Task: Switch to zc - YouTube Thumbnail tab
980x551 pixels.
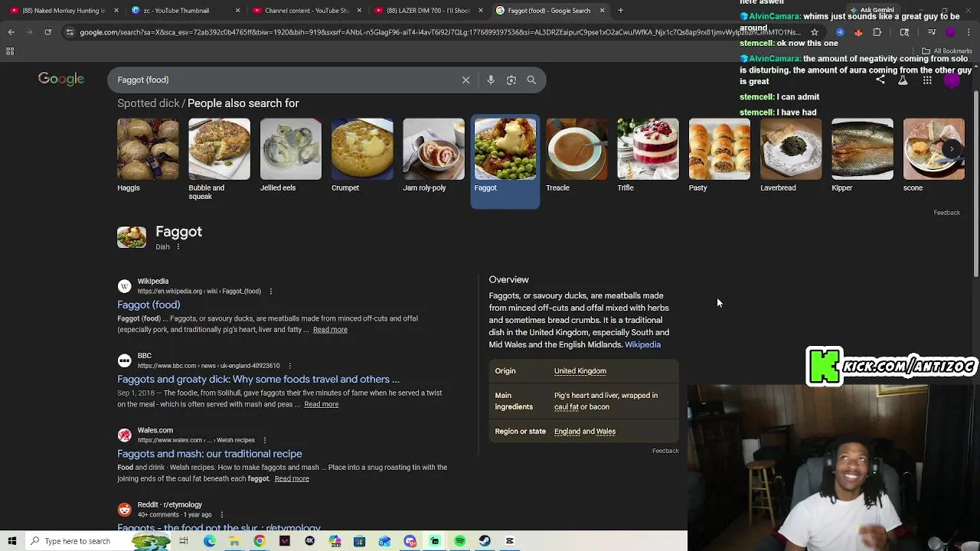Action: pyautogui.click(x=184, y=11)
